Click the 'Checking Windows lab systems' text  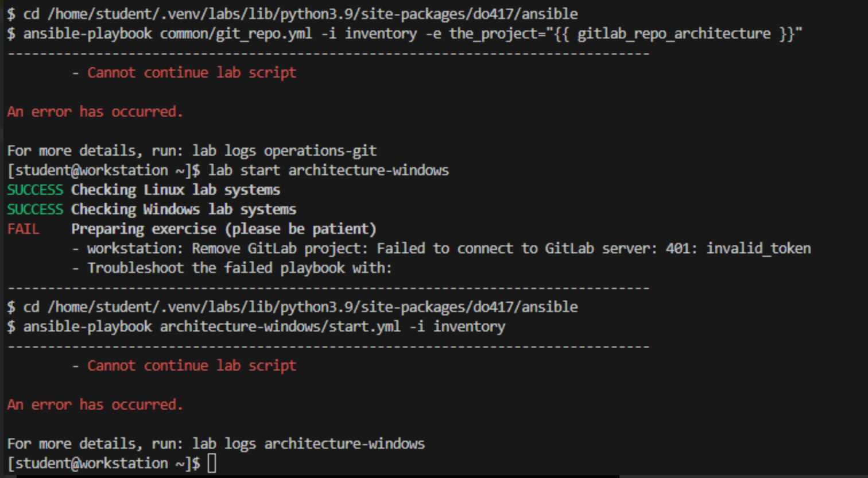click(184, 209)
